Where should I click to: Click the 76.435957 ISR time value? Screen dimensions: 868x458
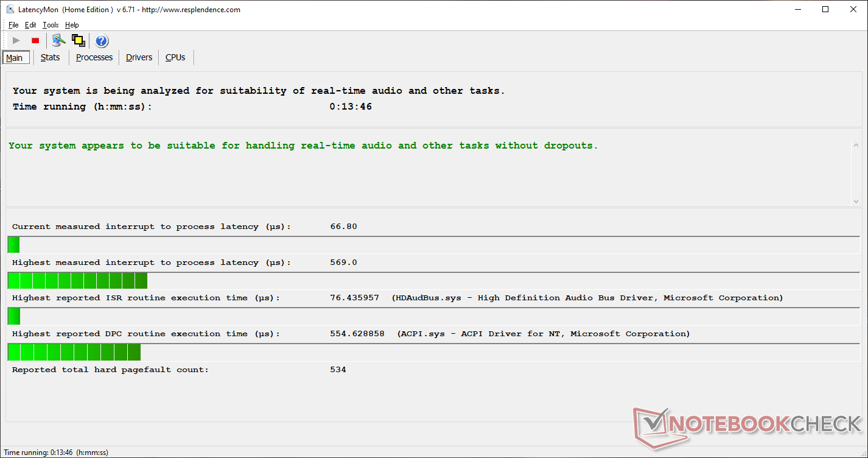(x=354, y=298)
